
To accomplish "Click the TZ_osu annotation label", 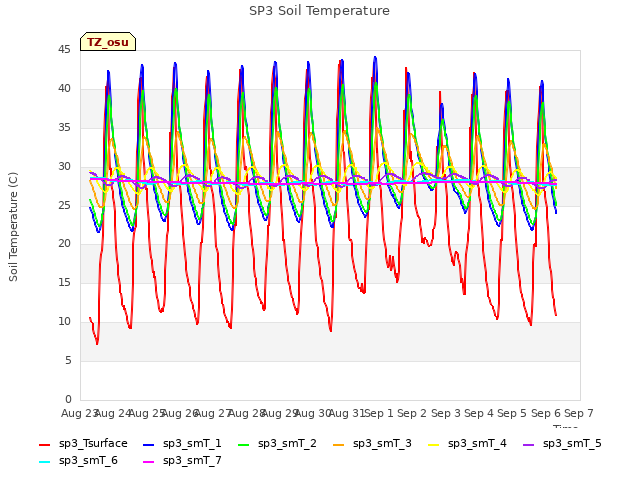I will click(108, 42).
